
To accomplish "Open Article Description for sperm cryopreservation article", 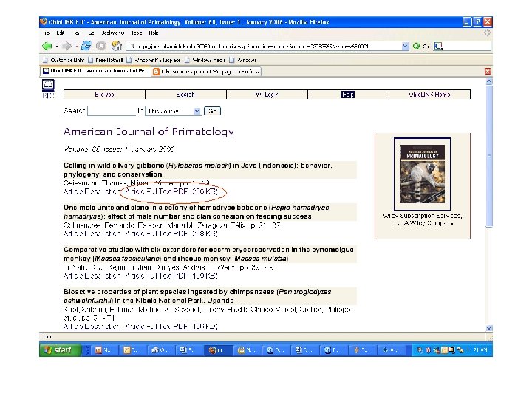I will pyautogui.click(x=92, y=276).
